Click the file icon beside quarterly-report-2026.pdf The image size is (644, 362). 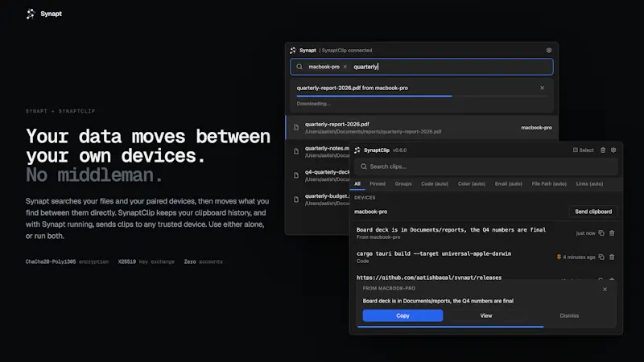pyautogui.click(x=296, y=128)
